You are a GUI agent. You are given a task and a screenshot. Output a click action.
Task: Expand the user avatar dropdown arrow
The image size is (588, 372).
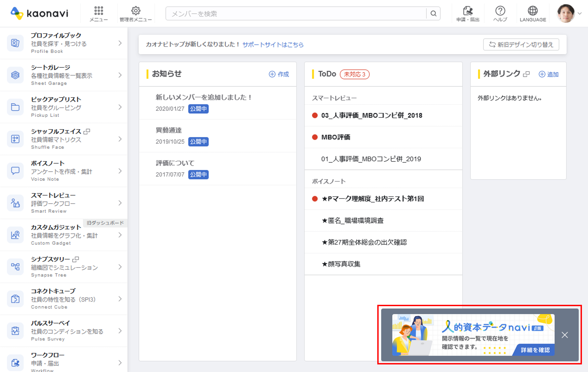(579, 14)
